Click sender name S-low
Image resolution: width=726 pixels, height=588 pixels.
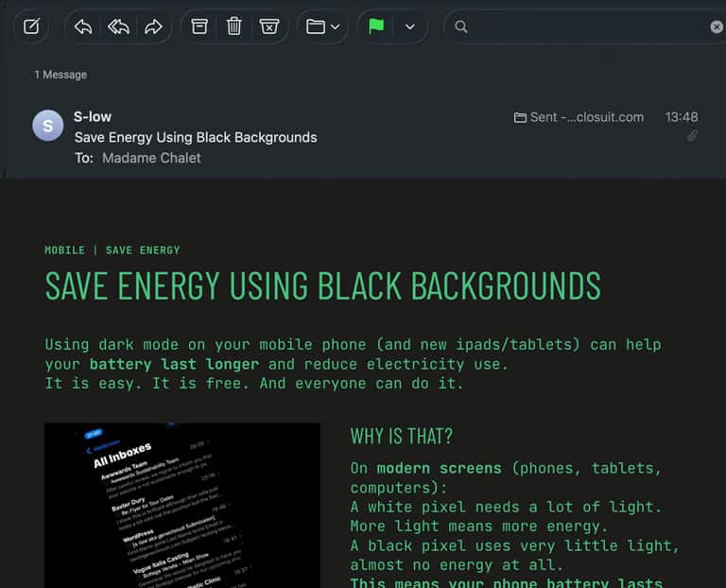tap(93, 116)
